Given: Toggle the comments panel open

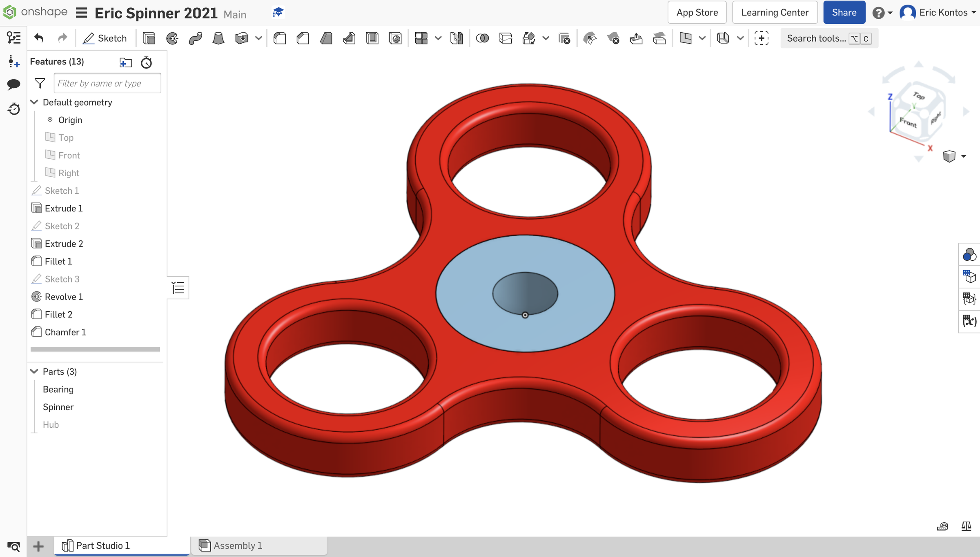Looking at the screenshot, I should [x=13, y=84].
